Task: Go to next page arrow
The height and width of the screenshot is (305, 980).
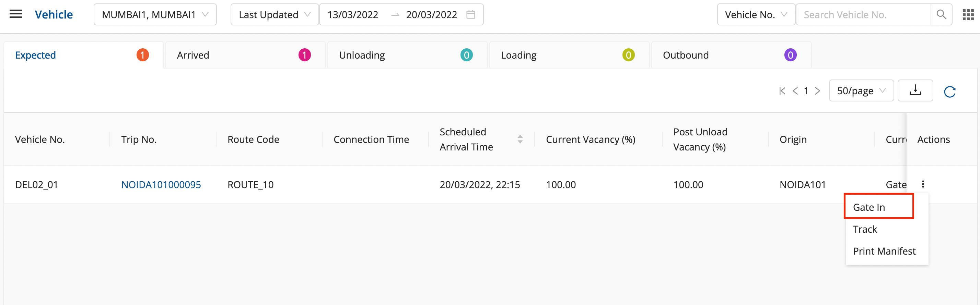Action: pos(817,91)
